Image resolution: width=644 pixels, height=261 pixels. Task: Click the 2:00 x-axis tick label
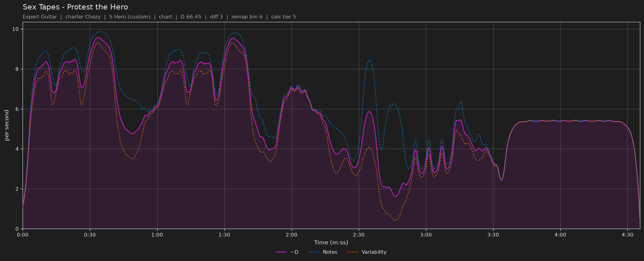point(291,235)
